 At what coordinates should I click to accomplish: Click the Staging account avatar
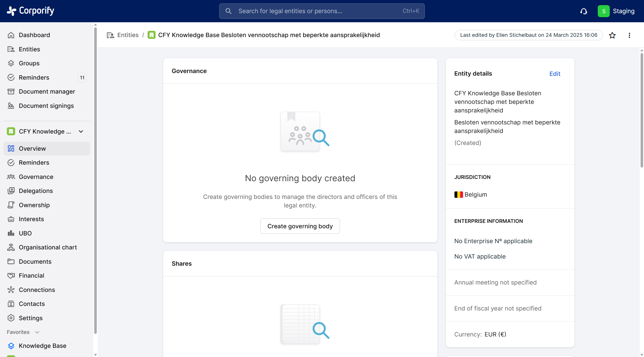pyautogui.click(x=603, y=11)
